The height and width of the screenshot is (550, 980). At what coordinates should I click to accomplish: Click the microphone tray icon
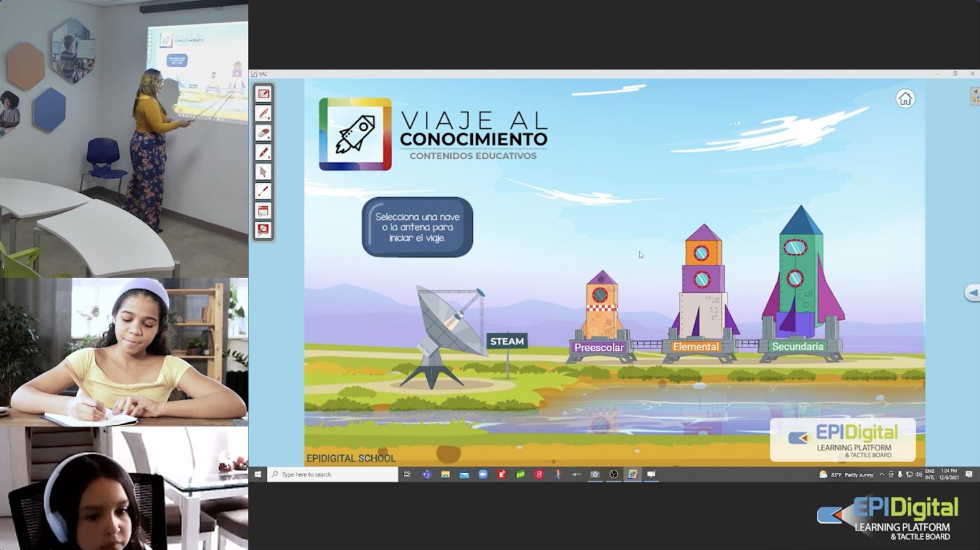click(900, 474)
